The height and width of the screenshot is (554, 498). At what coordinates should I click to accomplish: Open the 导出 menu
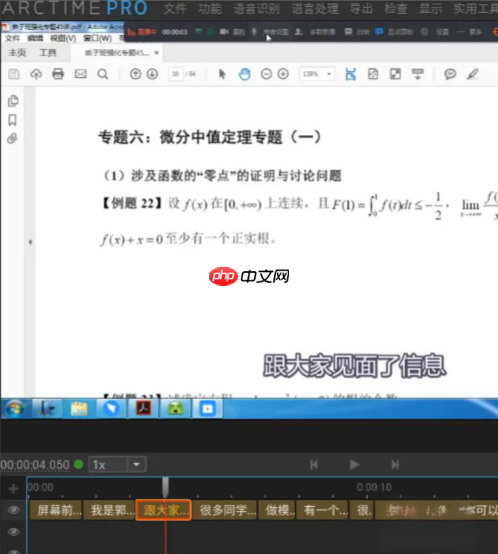361,8
